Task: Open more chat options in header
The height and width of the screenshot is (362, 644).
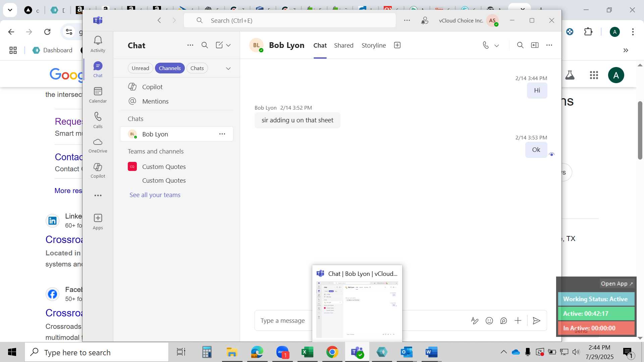Action: coord(549,45)
